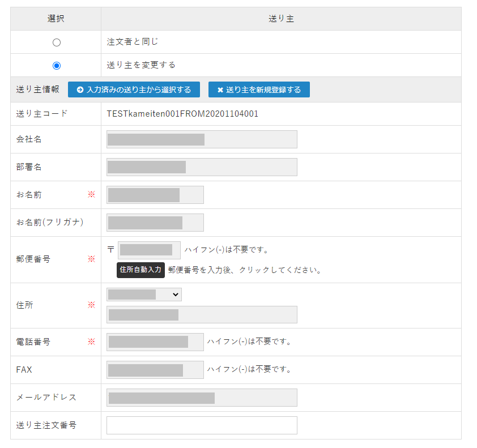Screen dimensions: 477x448
Task: Click the sender code TESTkameiten001FROM20201104001 text
Action: (182, 114)
